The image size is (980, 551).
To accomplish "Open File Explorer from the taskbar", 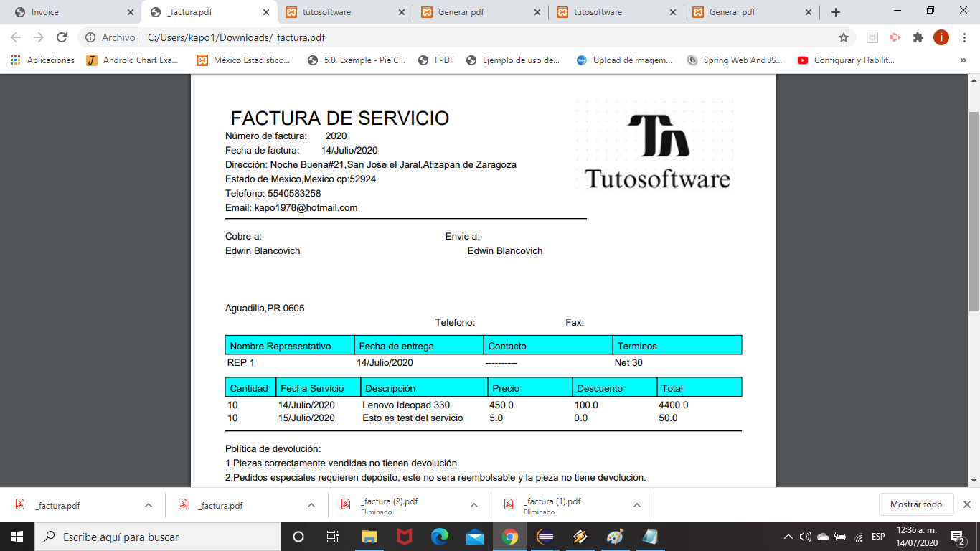I will [369, 537].
